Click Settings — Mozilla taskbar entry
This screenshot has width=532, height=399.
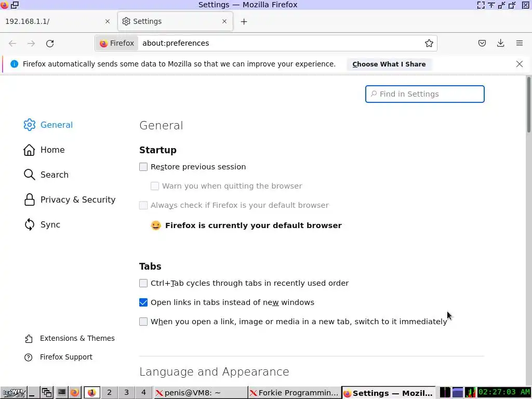coord(388,393)
